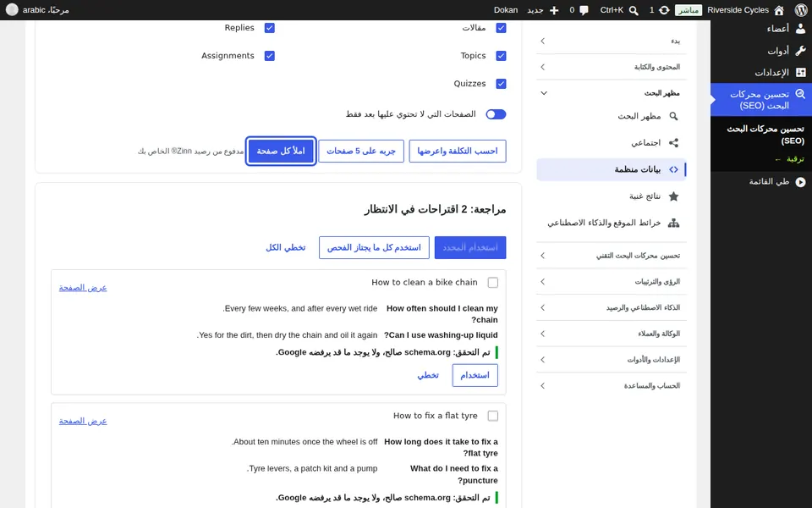This screenshot has height=508, width=812.
Task: Open the أعضاء admin menu
Action: click(761, 29)
